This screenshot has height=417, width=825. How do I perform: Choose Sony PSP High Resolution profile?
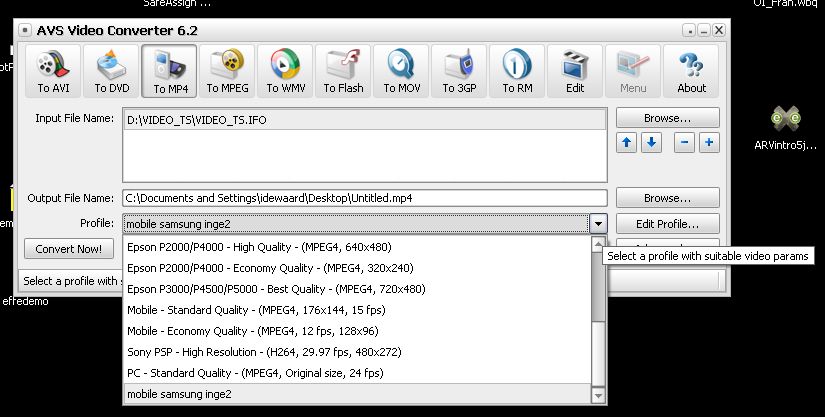358,352
